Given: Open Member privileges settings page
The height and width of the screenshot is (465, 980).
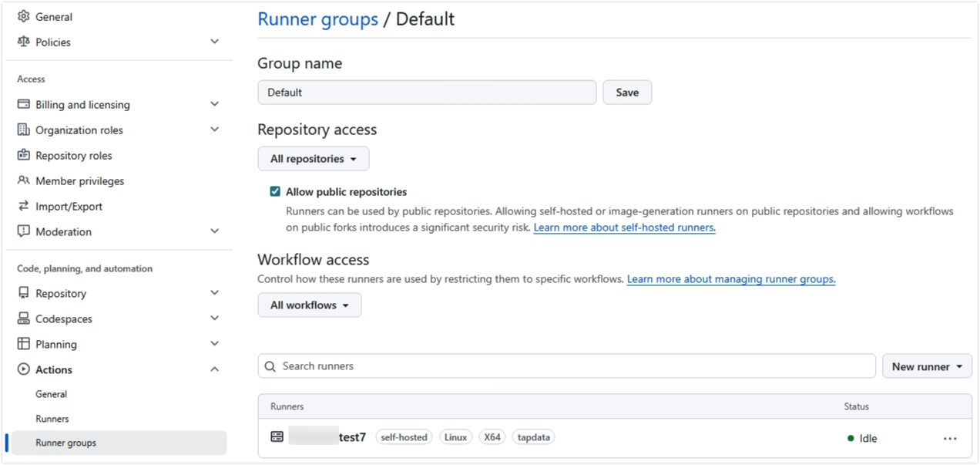Looking at the screenshot, I should [79, 180].
